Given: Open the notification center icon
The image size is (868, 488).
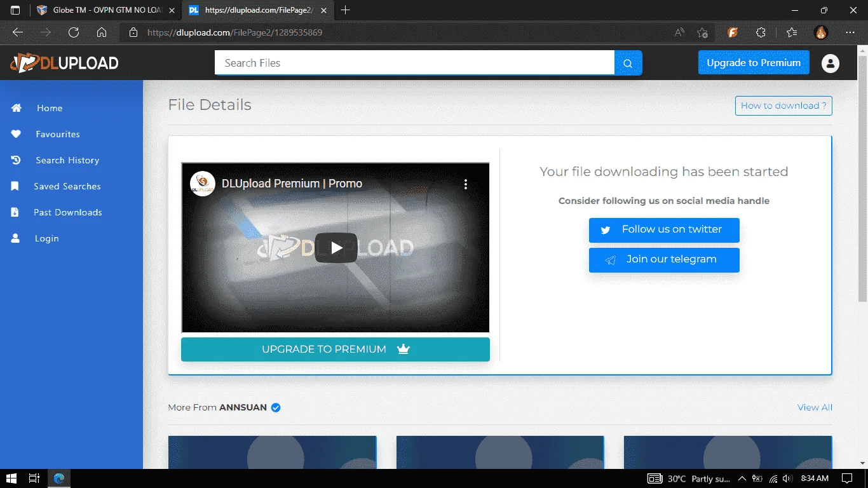Looking at the screenshot, I should pos(847,478).
